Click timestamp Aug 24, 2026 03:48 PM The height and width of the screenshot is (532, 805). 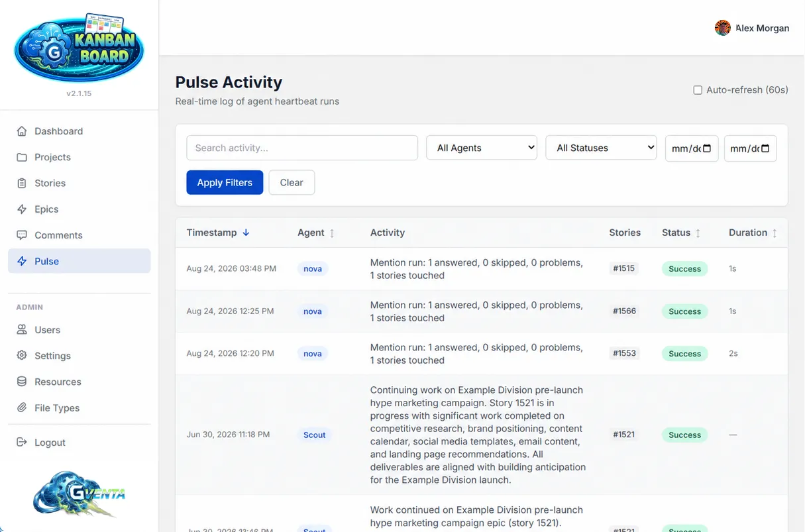231,268
